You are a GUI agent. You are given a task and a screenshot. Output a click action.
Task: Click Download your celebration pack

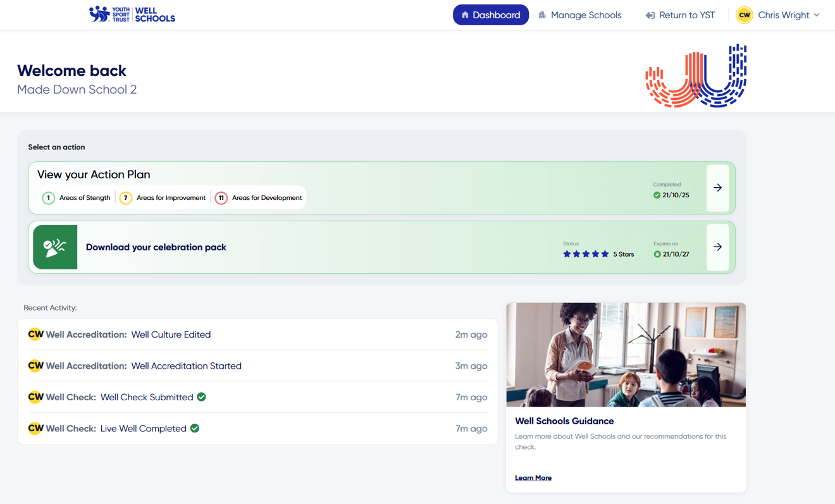click(x=156, y=247)
